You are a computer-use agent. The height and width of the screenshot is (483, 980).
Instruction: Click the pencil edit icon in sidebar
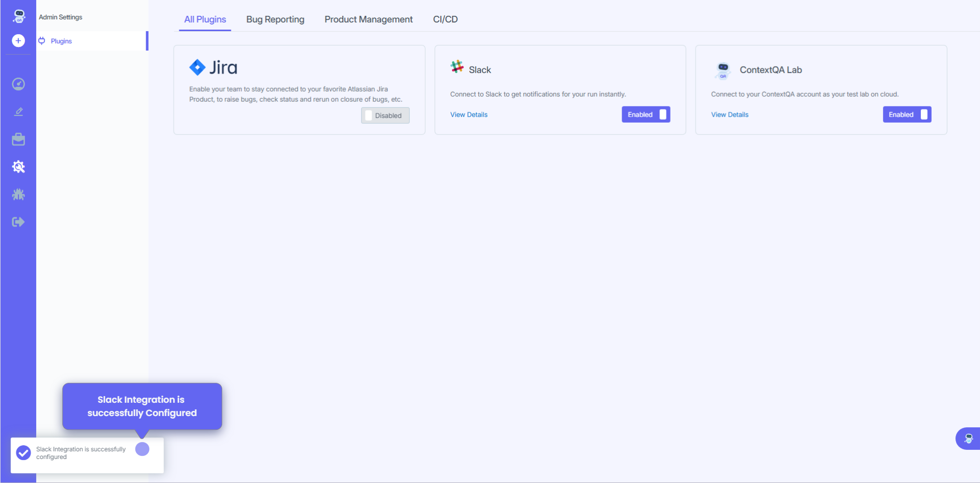coord(18,112)
